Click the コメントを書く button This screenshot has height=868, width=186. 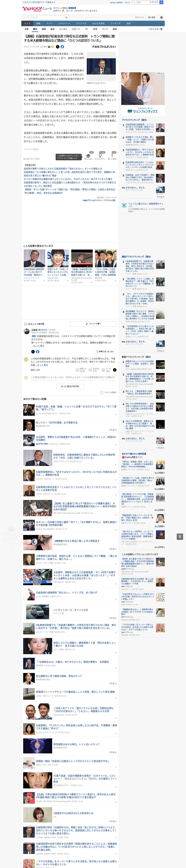93,324
